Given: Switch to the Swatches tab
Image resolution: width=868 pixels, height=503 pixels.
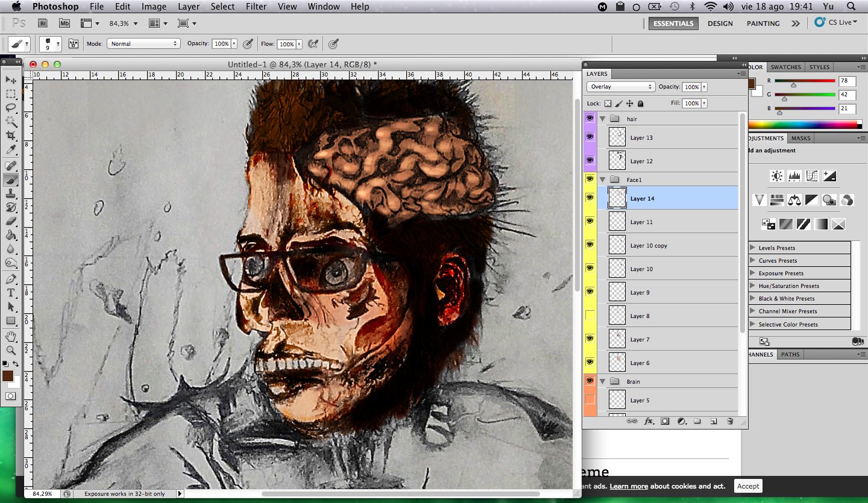Looking at the screenshot, I should coord(785,67).
